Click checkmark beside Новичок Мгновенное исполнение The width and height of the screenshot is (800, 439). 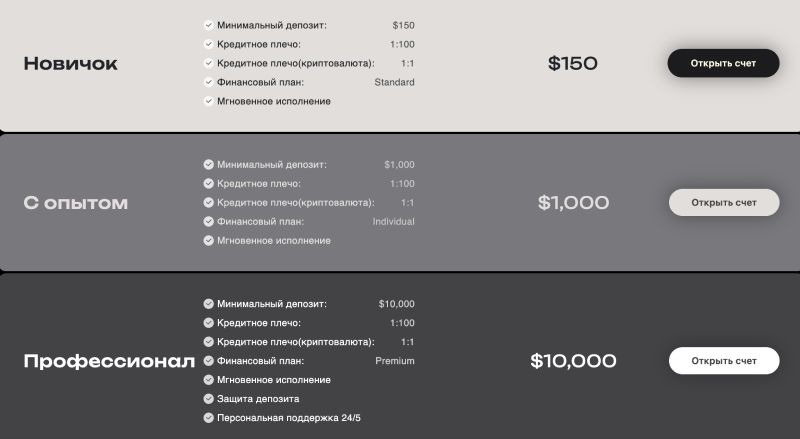click(x=208, y=101)
